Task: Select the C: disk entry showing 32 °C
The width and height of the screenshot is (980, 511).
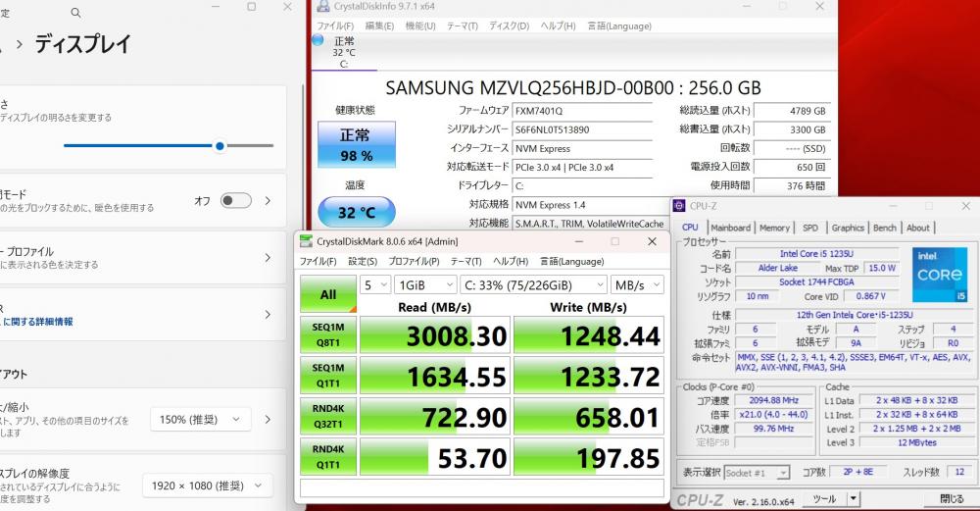Action: click(344, 52)
